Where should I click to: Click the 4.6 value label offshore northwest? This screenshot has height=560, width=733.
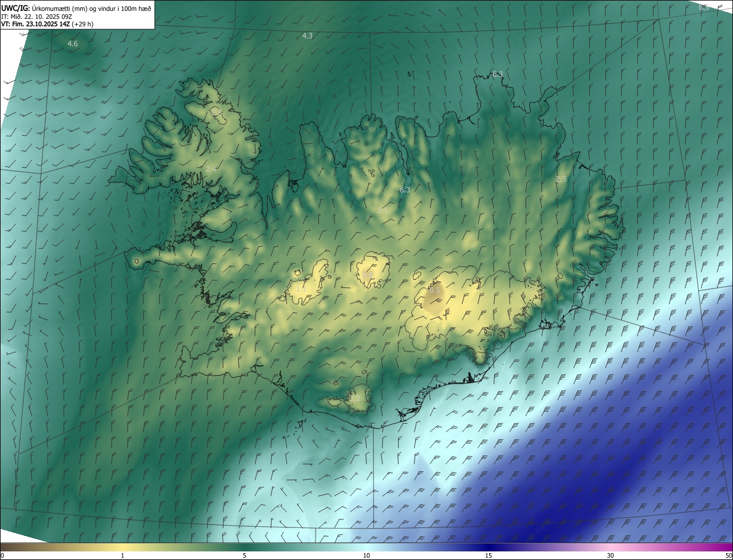pos(73,44)
